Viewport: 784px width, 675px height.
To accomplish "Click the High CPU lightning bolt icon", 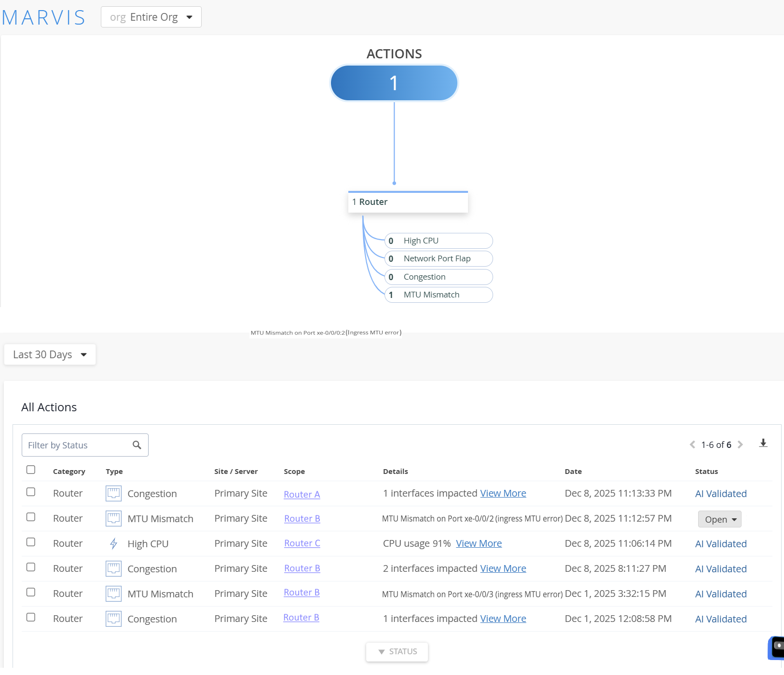I will tap(113, 544).
